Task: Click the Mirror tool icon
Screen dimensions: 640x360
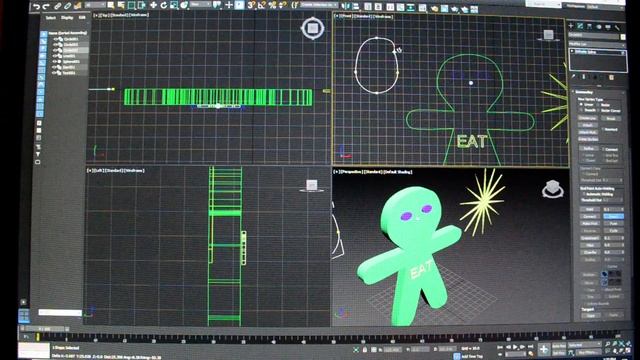Action: coord(346,7)
